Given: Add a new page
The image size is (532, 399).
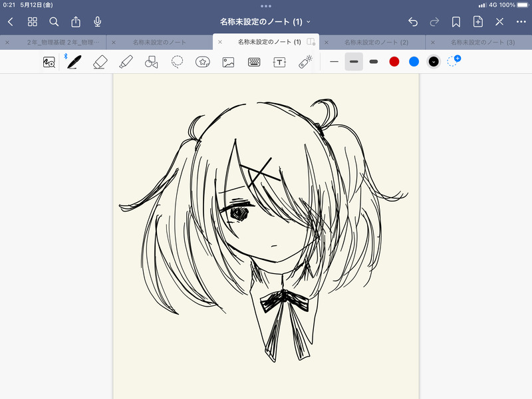Looking at the screenshot, I should point(477,22).
